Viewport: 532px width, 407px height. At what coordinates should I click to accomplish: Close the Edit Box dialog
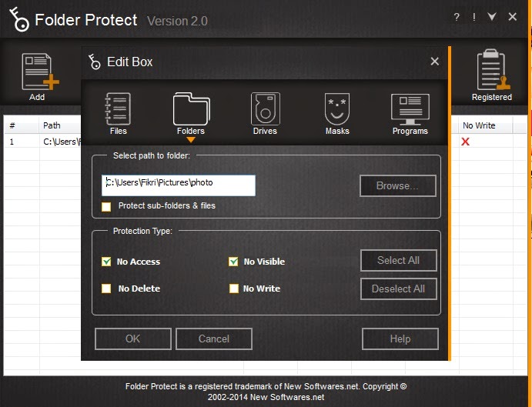pos(435,62)
